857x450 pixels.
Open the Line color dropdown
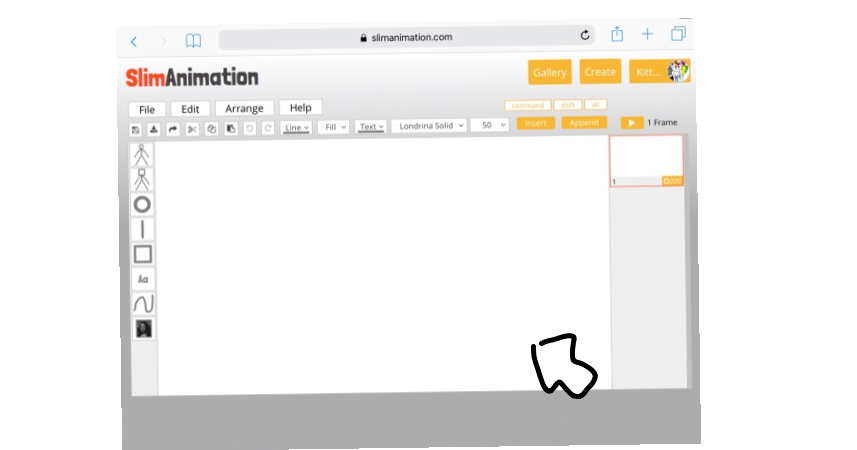296,127
